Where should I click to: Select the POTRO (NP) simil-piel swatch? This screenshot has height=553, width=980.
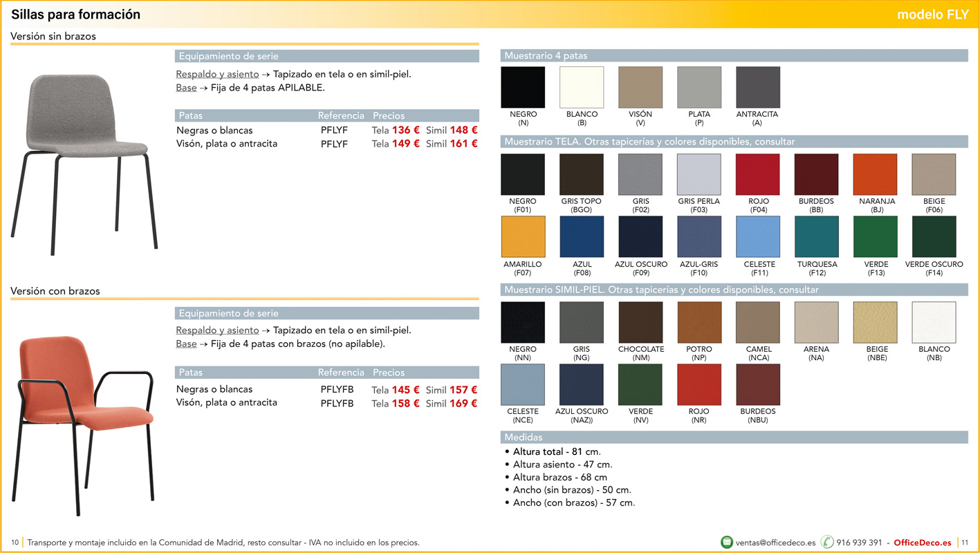(x=699, y=322)
